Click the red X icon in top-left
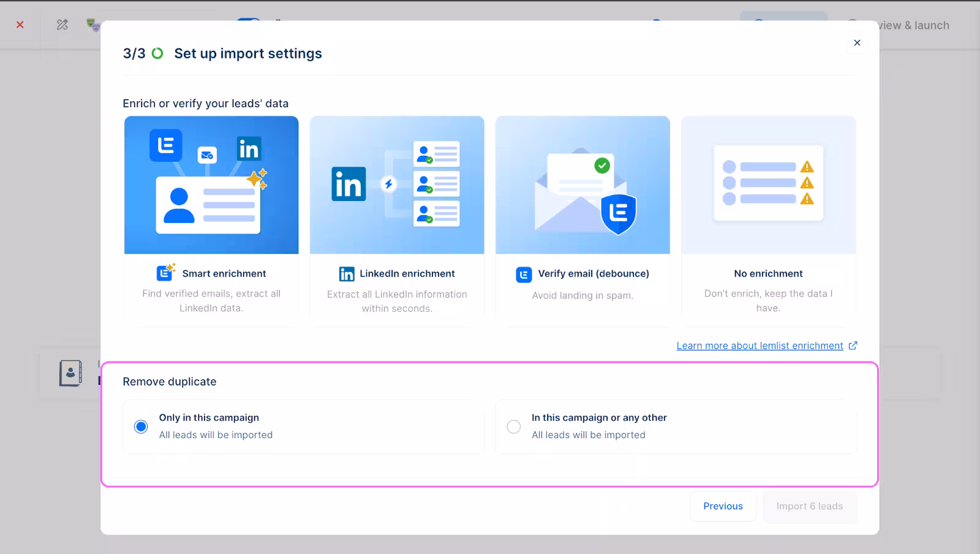 20,25
